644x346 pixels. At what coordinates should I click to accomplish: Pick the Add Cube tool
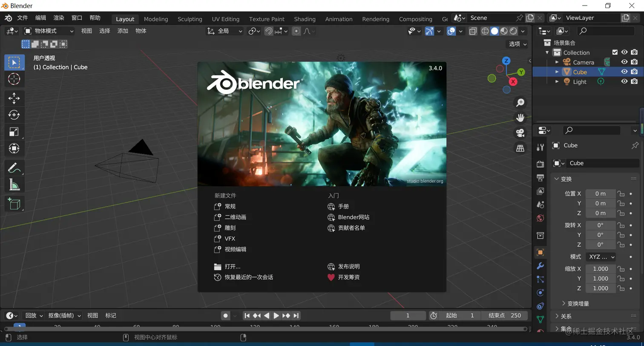14,204
